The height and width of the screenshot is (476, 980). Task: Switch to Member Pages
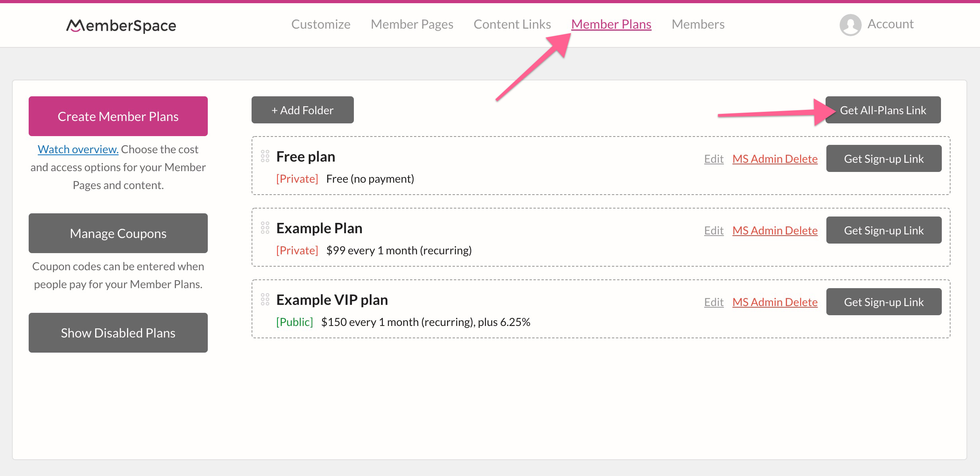[412, 24]
